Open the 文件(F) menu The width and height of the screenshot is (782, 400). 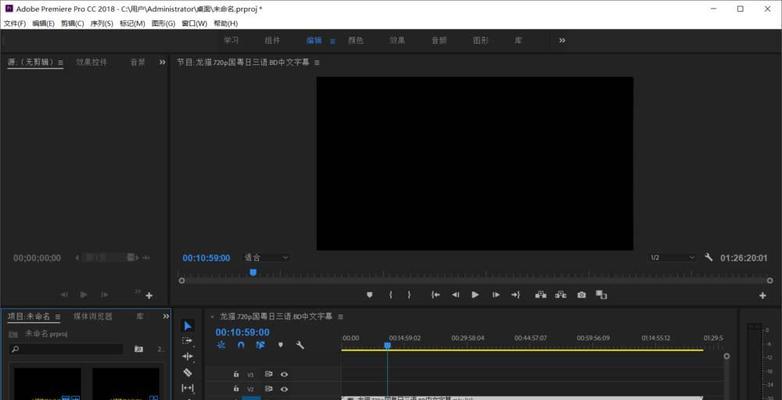15,23
